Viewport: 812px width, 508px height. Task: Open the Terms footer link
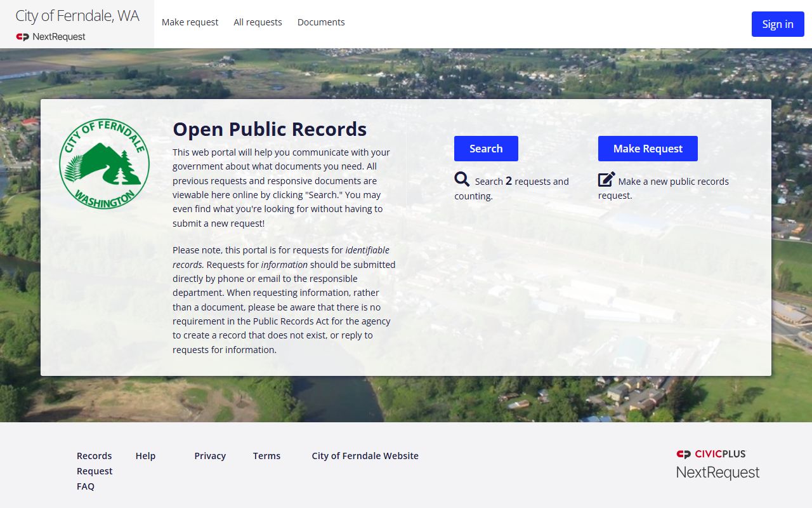(x=266, y=456)
